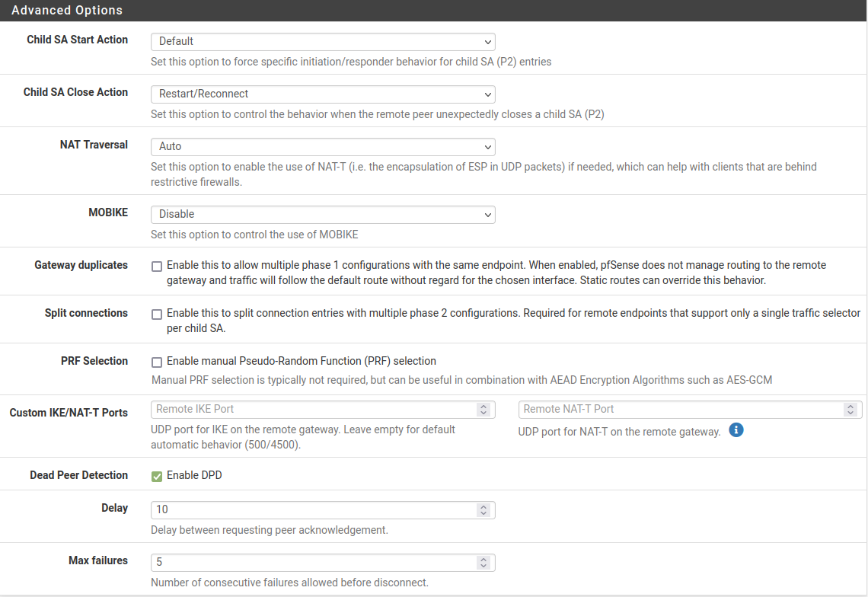Open the Child SA Close Action dropdown
The image size is (868, 597).
point(323,94)
